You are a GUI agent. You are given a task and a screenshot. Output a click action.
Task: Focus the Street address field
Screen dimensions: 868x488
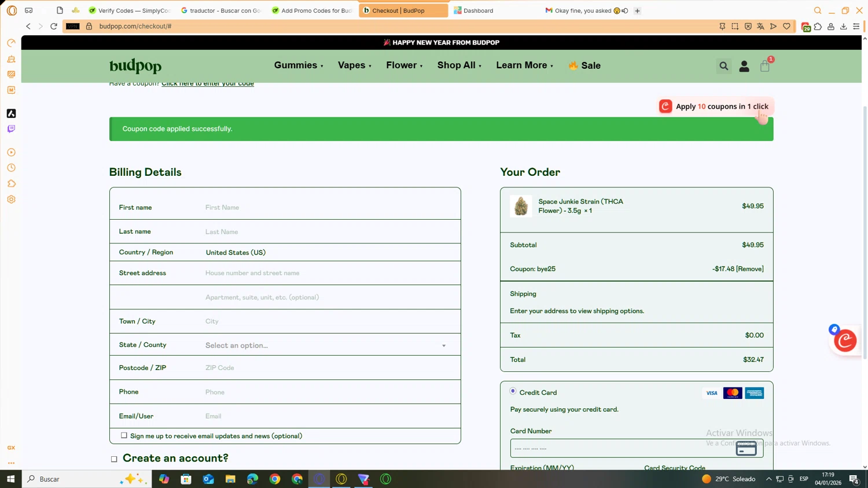click(x=330, y=273)
